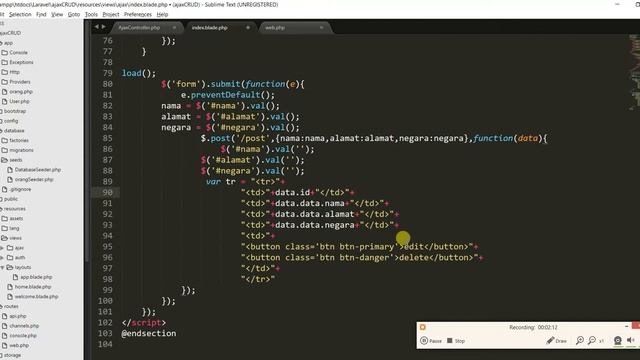Collapse the resources folder

(x=13, y=209)
